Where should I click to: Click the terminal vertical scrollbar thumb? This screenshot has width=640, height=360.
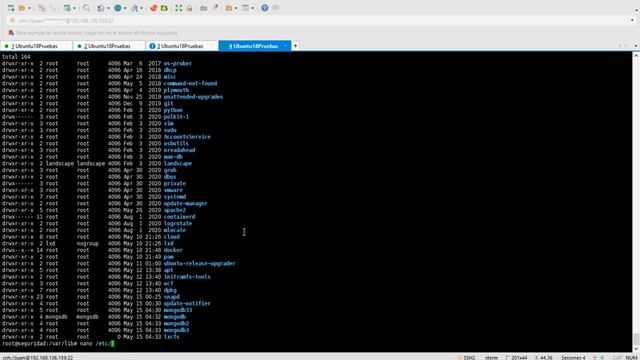[636, 339]
